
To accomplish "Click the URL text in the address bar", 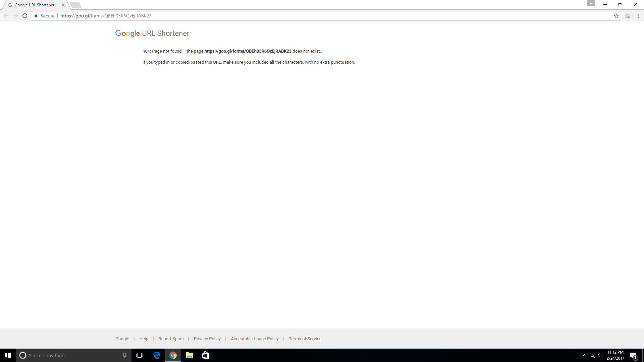I will click(x=106, y=16).
